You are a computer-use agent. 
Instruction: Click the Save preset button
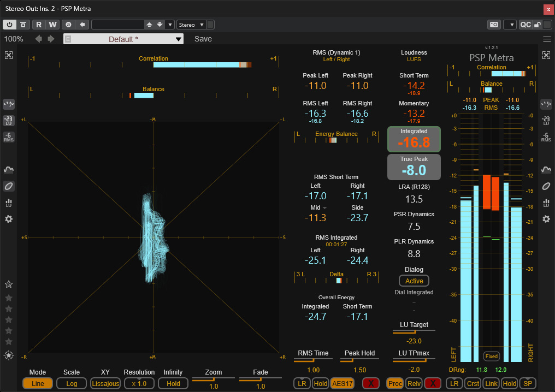coord(203,39)
